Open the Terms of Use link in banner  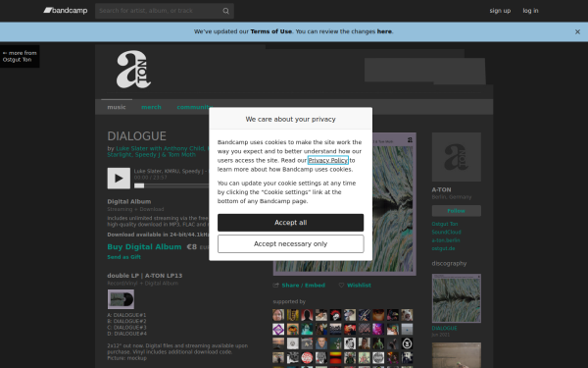coord(271,31)
